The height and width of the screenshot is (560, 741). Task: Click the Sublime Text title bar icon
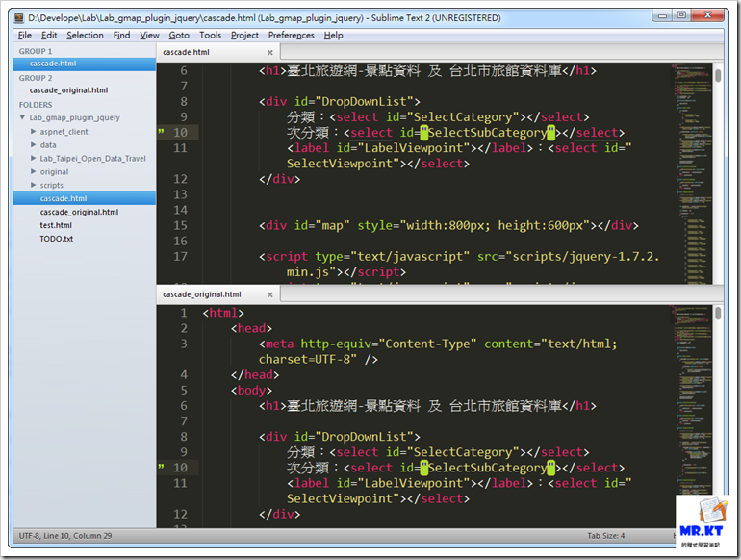(19, 18)
